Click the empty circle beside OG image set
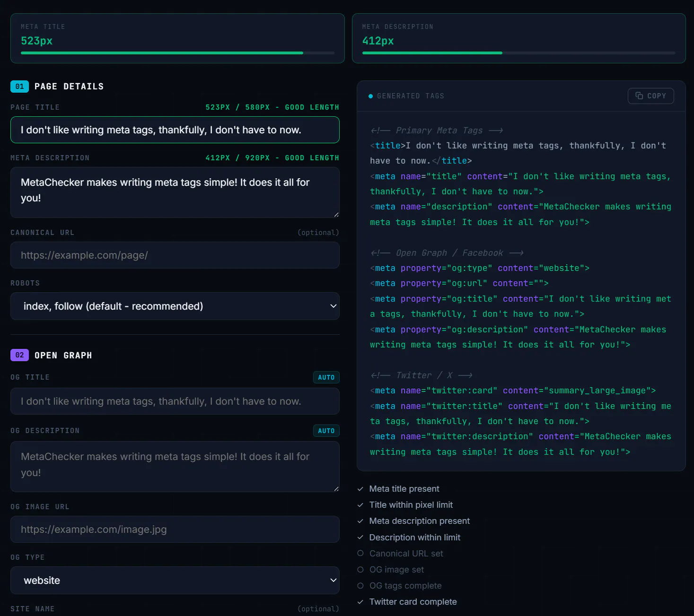The image size is (694, 616). [x=360, y=570]
